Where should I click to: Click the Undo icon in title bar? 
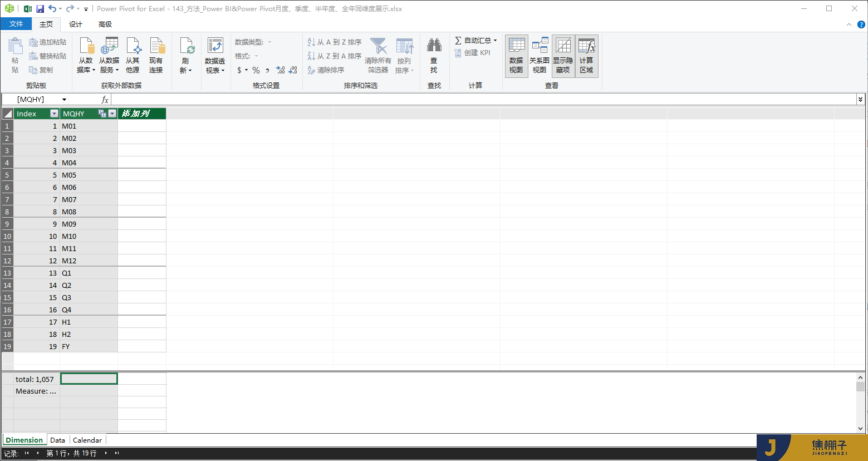pyautogui.click(x=52, y=9)
